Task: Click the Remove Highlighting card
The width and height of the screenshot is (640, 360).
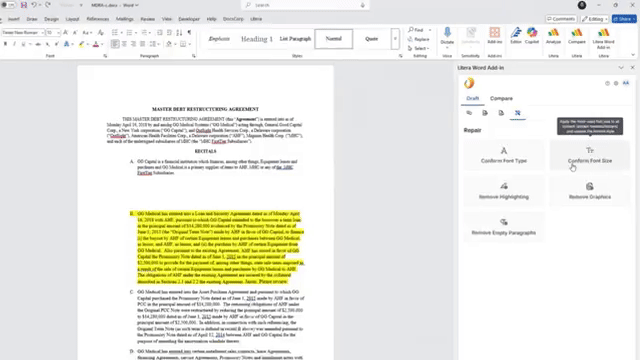Action: (x=504, y=191)
